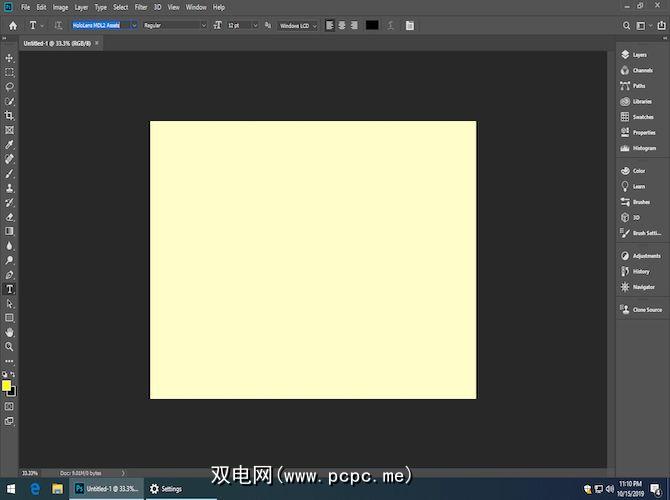The image size is (670, 500).
Task: Toggle right text alignment
Action: point(353,25)
